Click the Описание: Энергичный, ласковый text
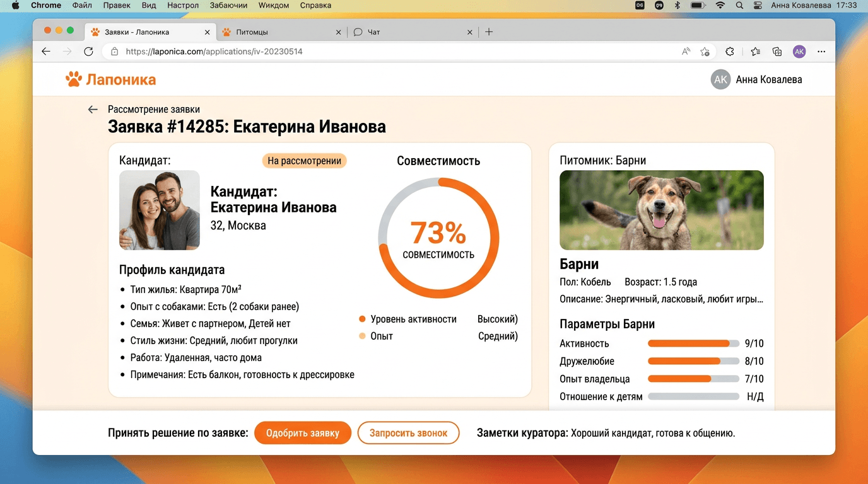The image size is (868, 484). [x=662, y=299]
